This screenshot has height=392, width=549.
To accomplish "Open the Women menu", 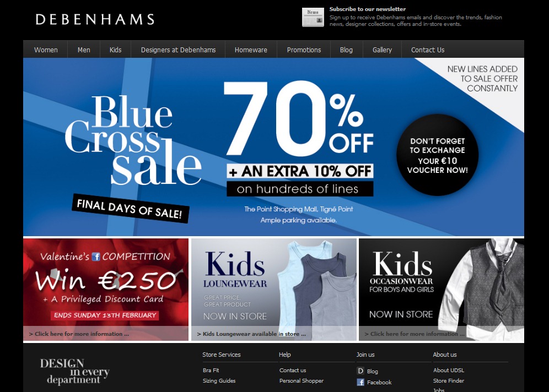I will click(46, 50).
